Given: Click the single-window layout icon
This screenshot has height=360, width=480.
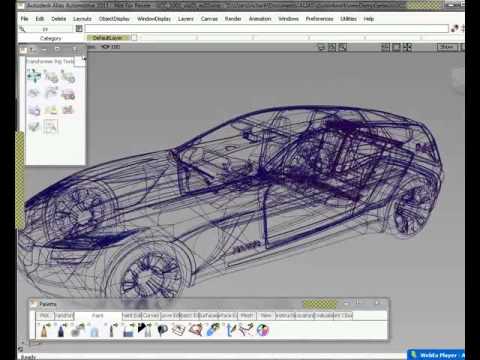Looking at the screenshot, I should click(x=396, y=47).
